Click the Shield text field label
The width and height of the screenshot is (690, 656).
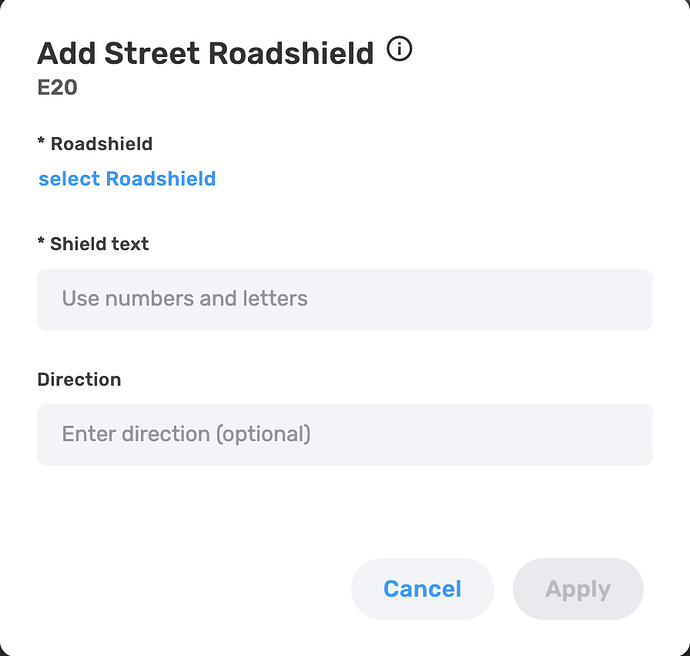[x=99, y=243]
